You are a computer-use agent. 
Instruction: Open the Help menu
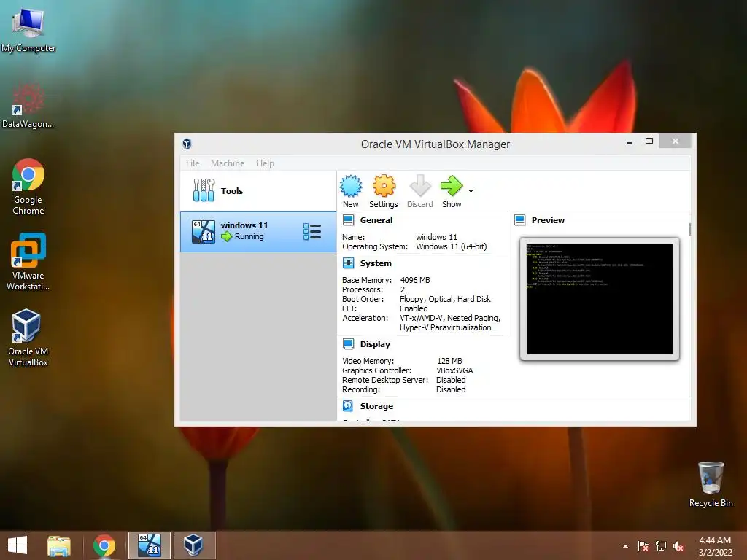pos(265,163)
